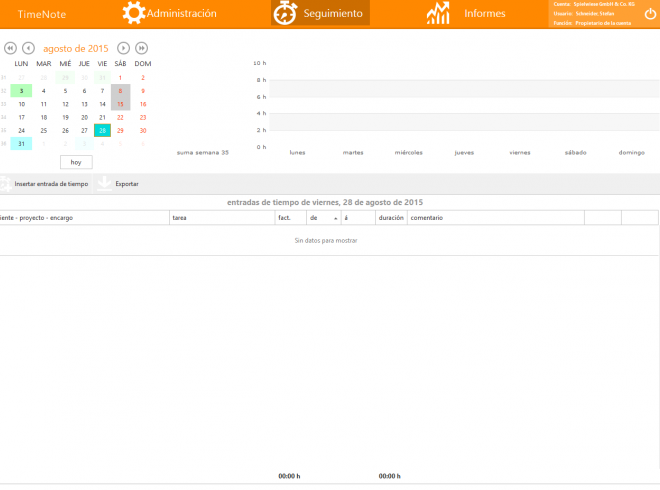Screen dimensions: 660x490
Task: Jump forward one year double arrow
Action: pyautogui.click(x=142, y=48)
